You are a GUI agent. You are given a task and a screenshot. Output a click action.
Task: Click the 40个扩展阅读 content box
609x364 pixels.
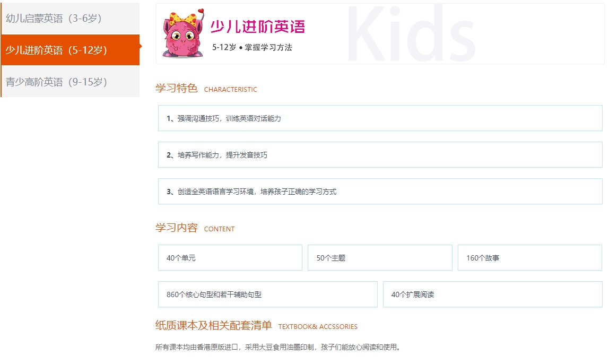pyautogui.click(x=492, y=294)
